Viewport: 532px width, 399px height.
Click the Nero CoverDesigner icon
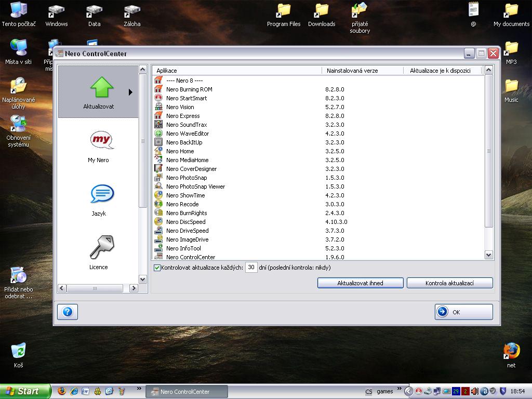coord(158,169)
